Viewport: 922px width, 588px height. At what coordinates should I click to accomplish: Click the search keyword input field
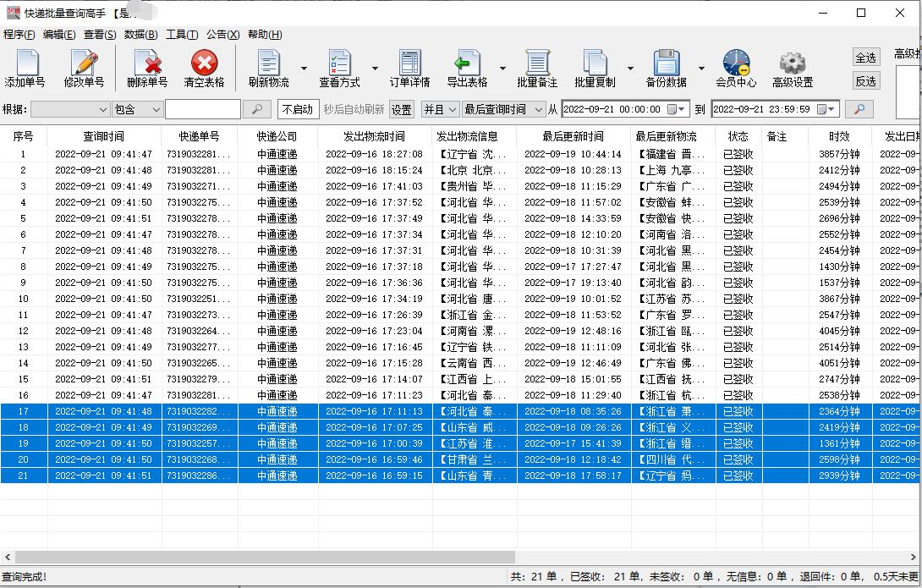click(x=202, y=109)
